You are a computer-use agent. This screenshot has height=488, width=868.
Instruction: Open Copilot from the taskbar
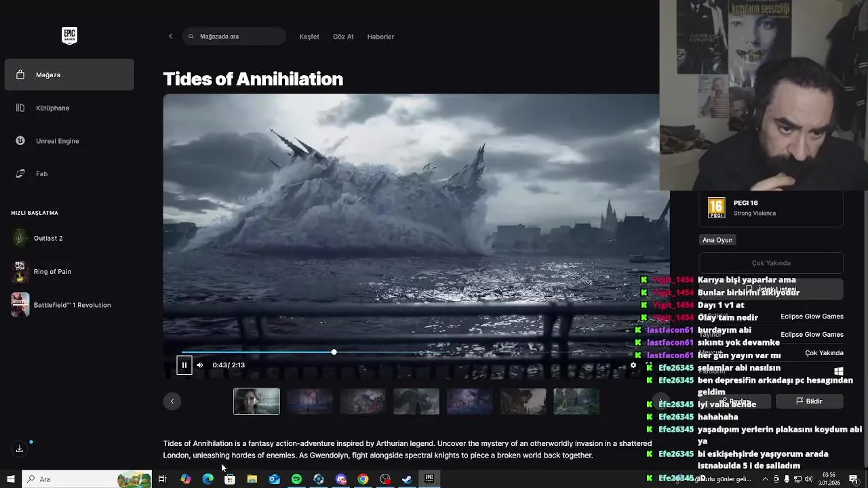pyautogui.click(x=186, y=479)
